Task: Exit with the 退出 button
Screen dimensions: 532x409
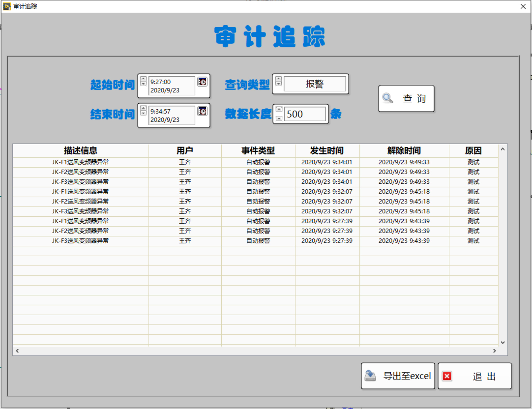Action: 475,376
